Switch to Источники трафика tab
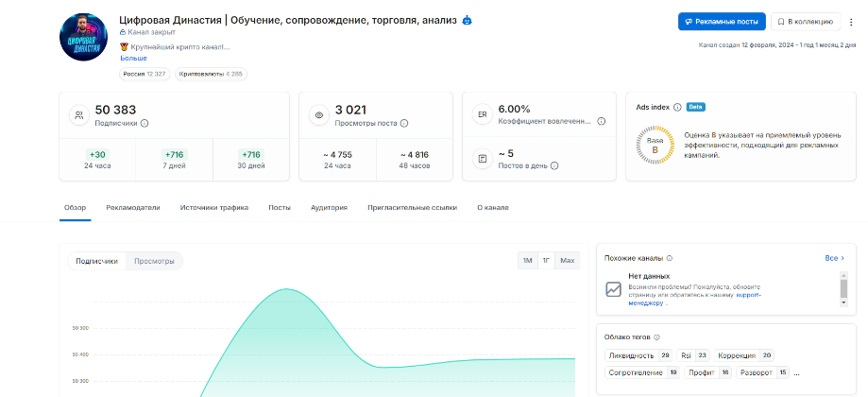 pos(214,208)
